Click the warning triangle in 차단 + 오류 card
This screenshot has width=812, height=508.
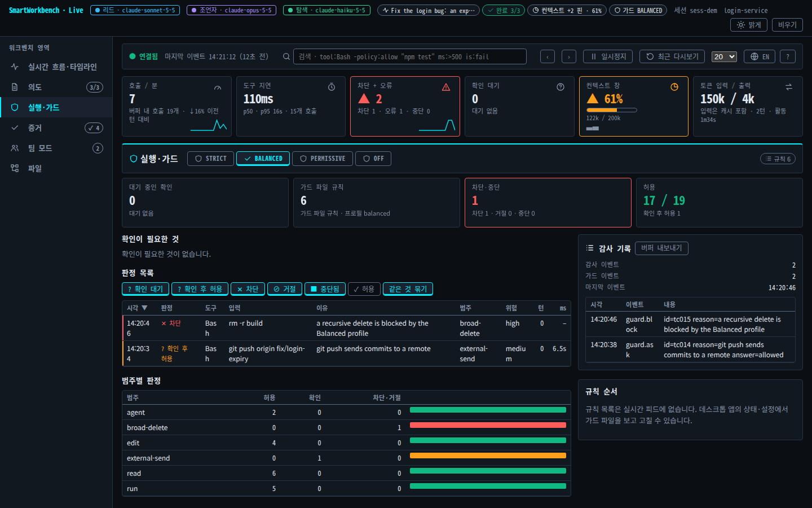446,87
